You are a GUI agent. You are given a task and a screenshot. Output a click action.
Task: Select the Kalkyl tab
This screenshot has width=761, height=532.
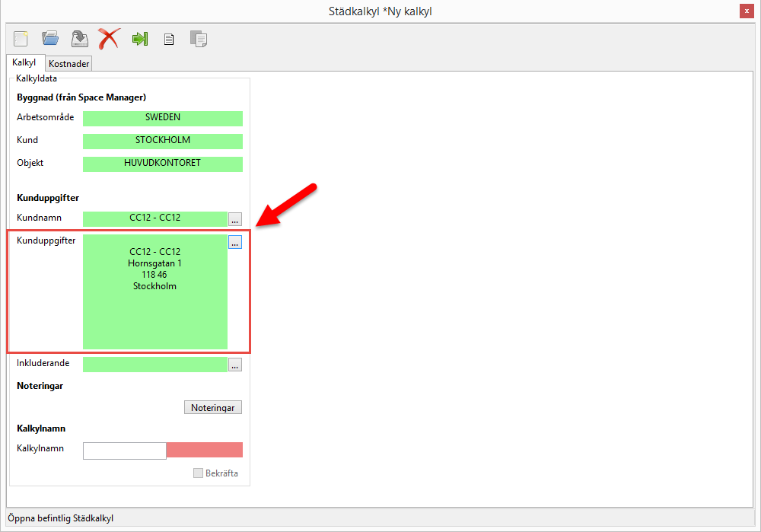(24, 63)
